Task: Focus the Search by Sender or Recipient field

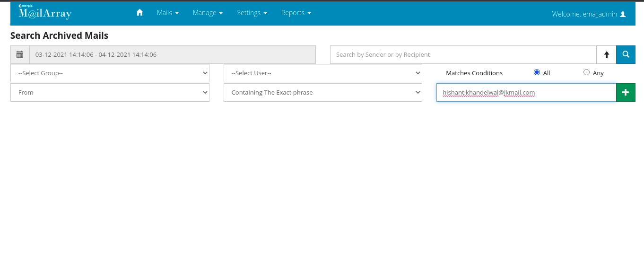Action: (x=463, y=54)
